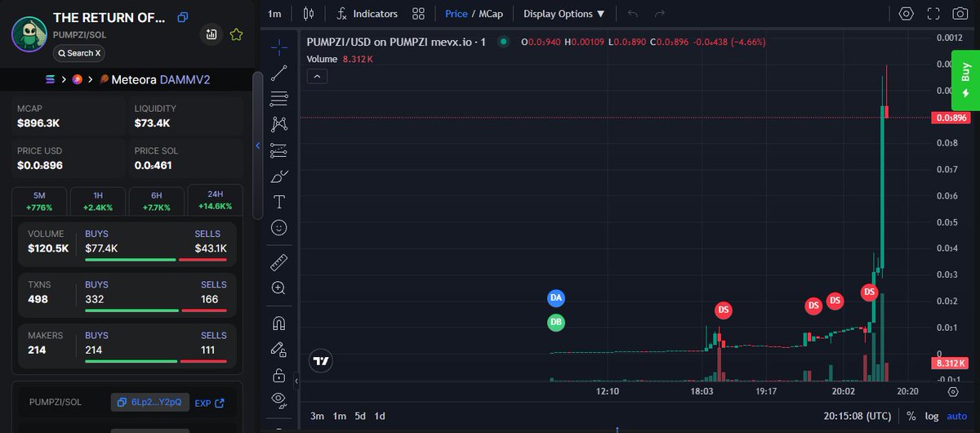
Task: Add token to favorites with star
Action: coord(236,34)
